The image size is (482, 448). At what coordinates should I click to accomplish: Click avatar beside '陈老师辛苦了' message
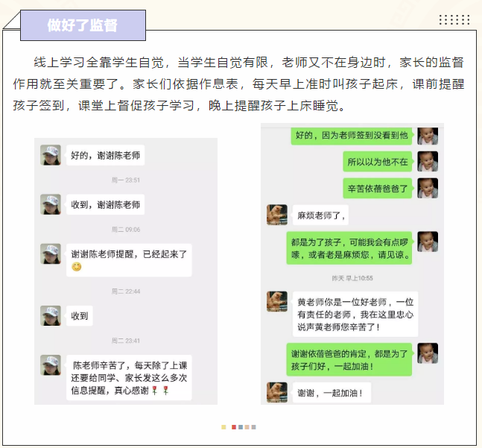coord(51,365)
